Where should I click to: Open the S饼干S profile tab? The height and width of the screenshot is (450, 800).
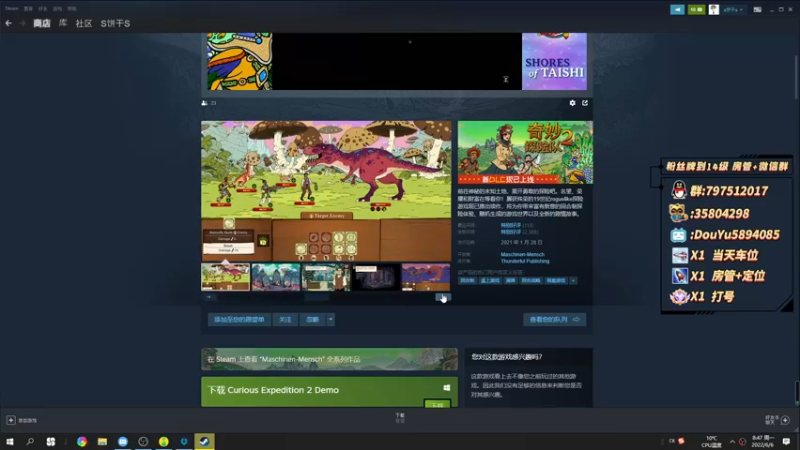(x=115, y=23)
